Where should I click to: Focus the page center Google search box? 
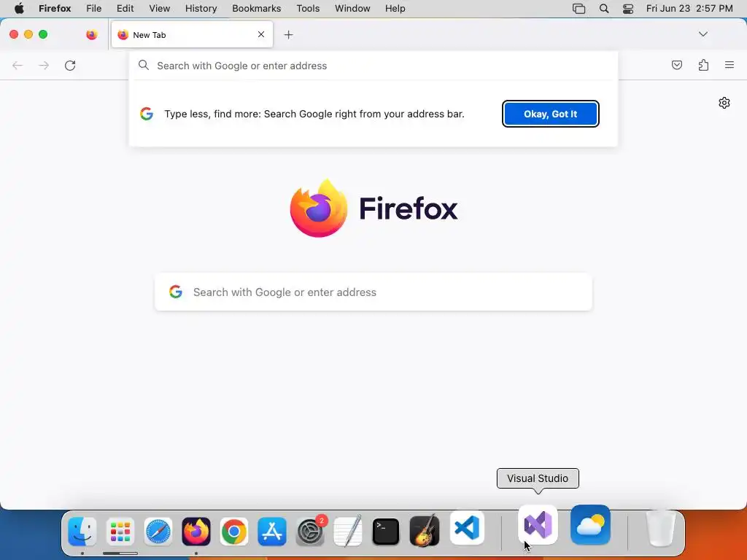[x=373, y=292]
